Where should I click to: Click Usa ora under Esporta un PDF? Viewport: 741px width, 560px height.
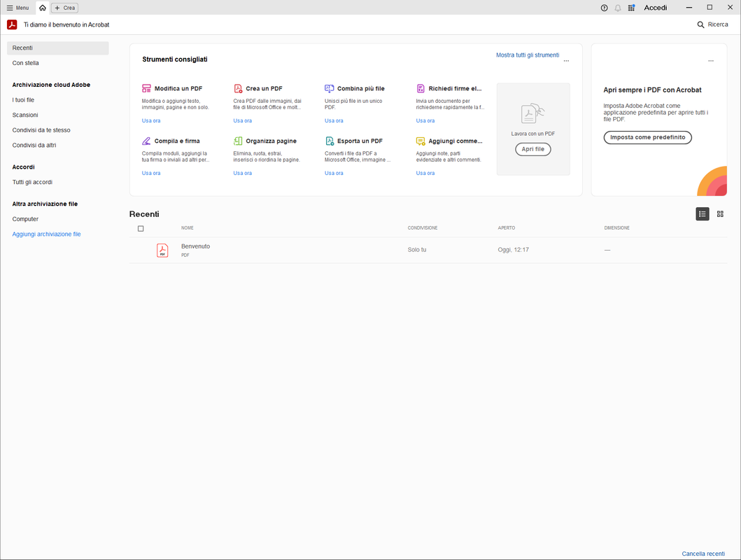(334, 173)
